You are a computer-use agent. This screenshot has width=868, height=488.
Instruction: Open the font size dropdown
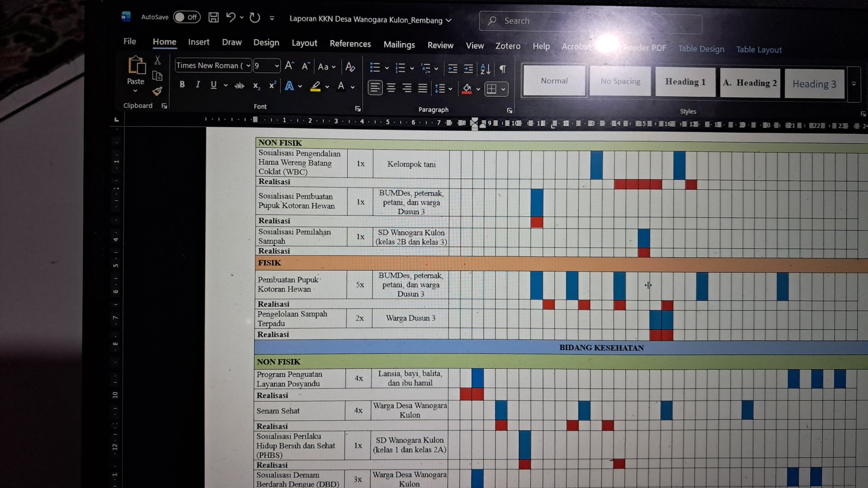(277, 66)
